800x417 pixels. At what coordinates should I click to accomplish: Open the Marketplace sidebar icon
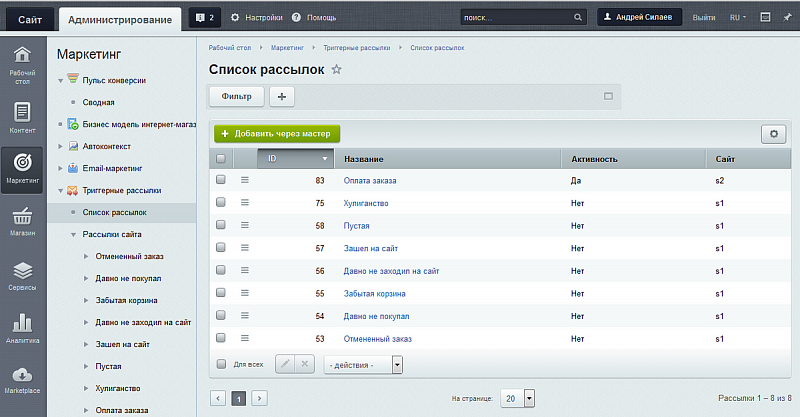[22, 376]
